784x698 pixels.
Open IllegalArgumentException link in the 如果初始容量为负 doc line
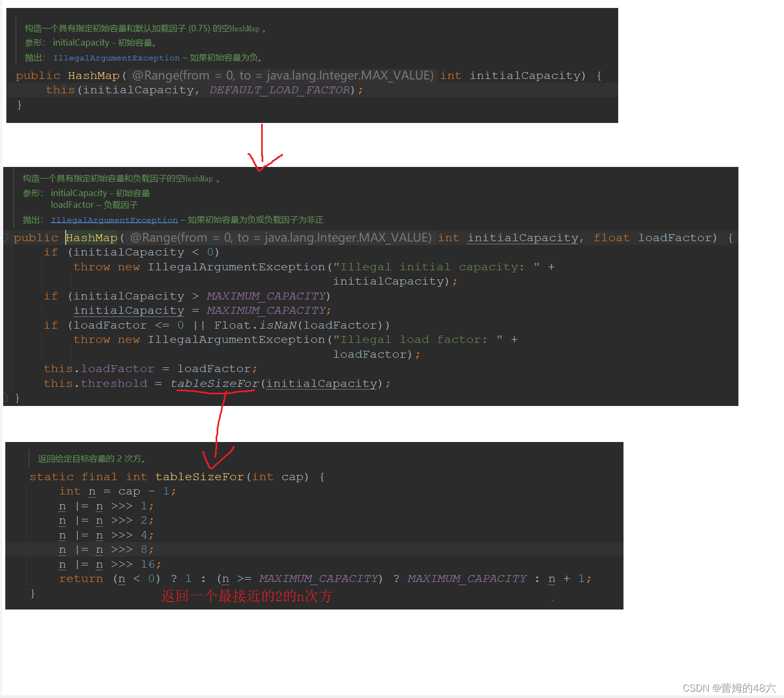click(x=116, y=58)
